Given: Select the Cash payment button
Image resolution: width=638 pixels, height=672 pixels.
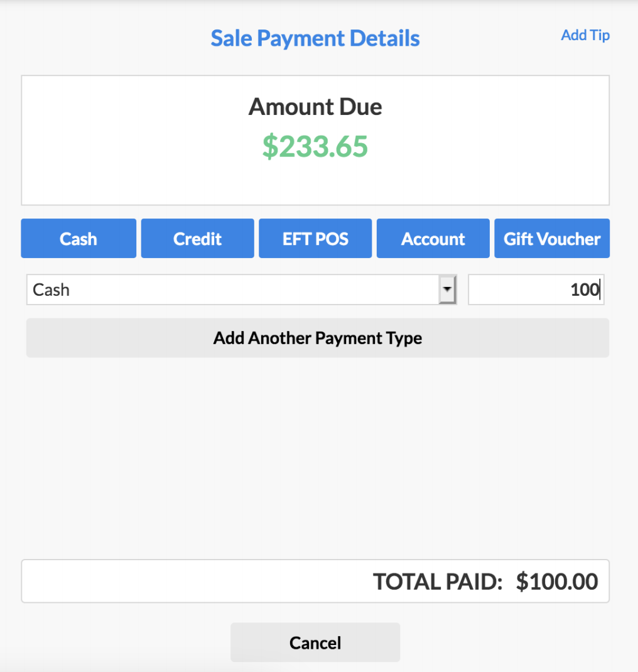Looking at the screenshot, I should point(78,239).
